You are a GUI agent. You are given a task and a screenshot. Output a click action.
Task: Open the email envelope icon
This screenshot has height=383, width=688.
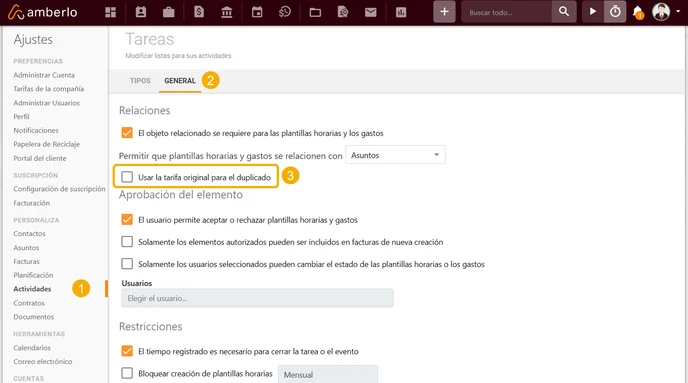[x=371, y=12]
